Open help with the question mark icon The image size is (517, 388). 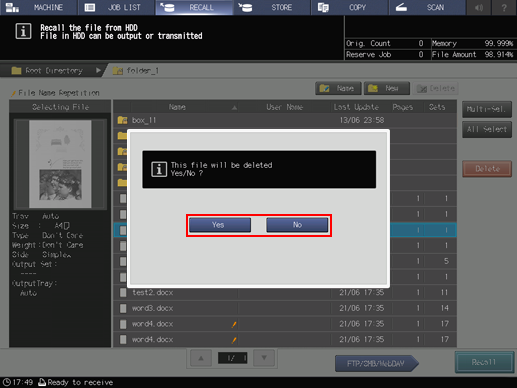[504, 7]
